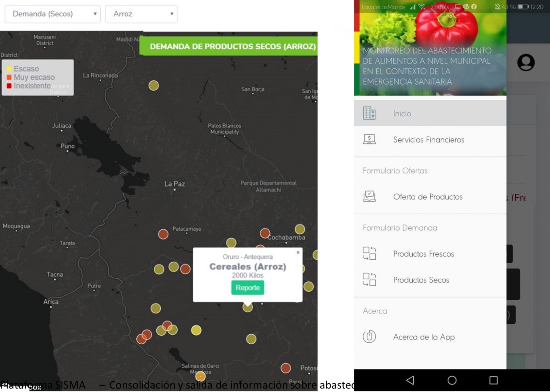The width and height of the screenshot is (550, 392).
Task: Select the Servicios Financieros menu item
Action: [428, 139]
